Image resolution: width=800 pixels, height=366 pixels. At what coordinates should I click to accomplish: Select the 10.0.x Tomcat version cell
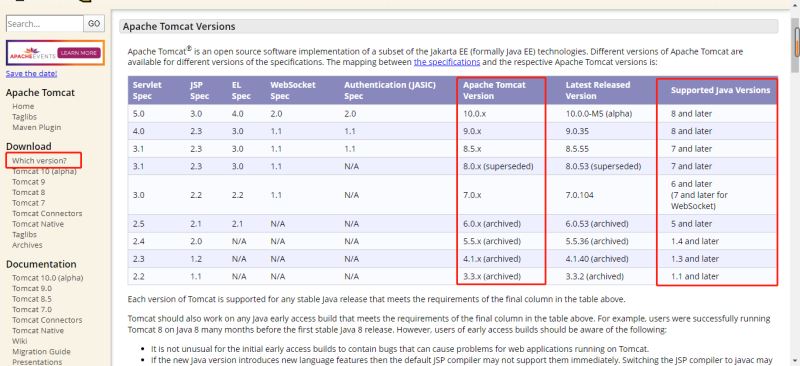(474, 114)
